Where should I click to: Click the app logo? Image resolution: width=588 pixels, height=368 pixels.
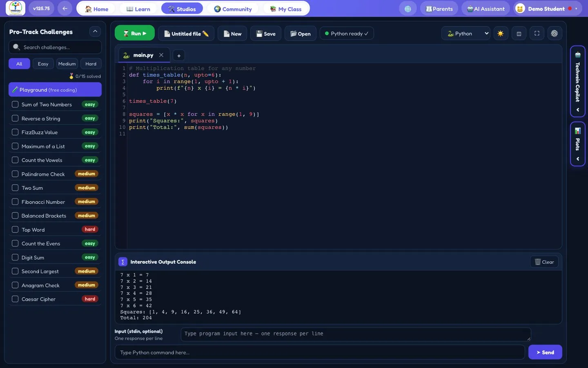[x=16, y=8]
